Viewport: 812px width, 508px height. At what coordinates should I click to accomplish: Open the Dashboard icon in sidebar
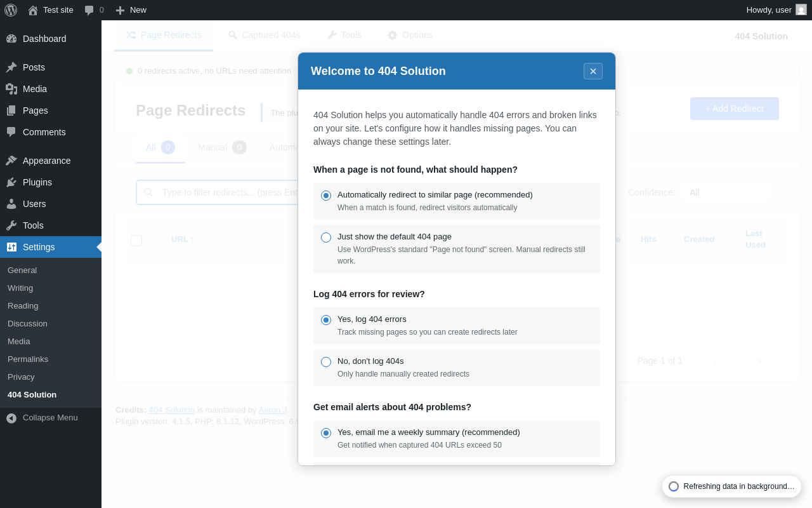pos(11,39)
